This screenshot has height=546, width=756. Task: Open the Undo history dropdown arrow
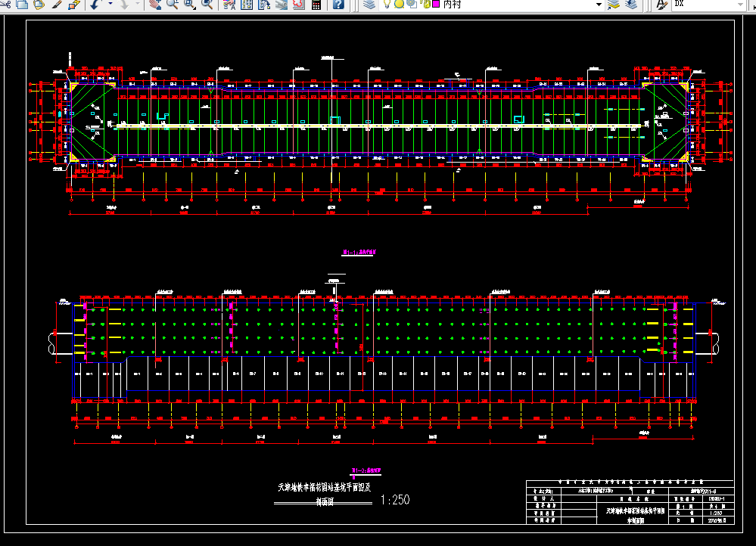[x=110, y=5]
